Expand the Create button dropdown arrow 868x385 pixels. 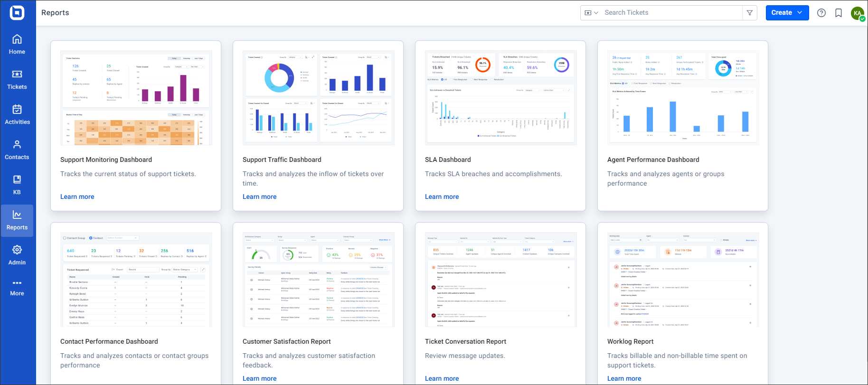(x=800, y=13)
